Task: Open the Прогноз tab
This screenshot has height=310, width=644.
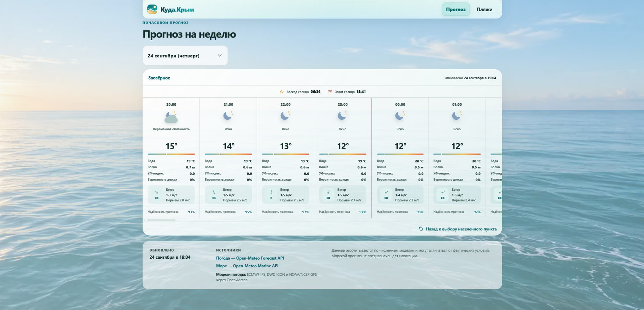Action: coord(455,9)
